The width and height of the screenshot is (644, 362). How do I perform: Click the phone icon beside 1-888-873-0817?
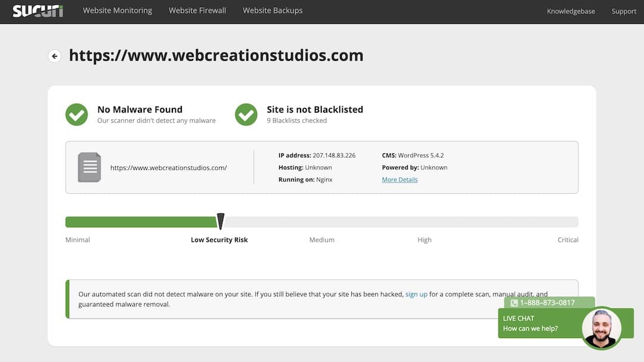514,303
